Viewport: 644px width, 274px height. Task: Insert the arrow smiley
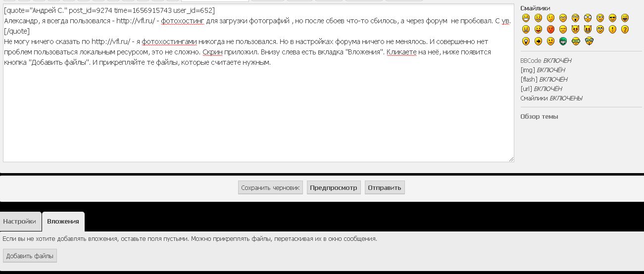pos(538,42)
